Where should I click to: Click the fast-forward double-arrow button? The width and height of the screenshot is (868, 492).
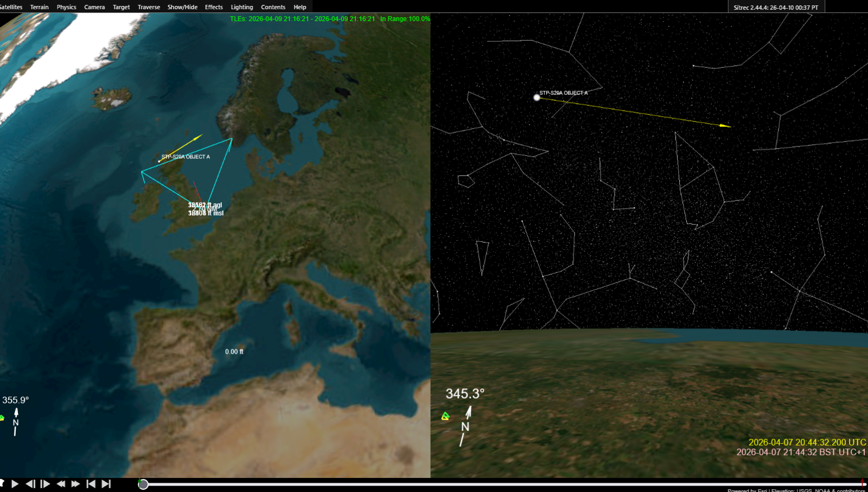(76, 484)
